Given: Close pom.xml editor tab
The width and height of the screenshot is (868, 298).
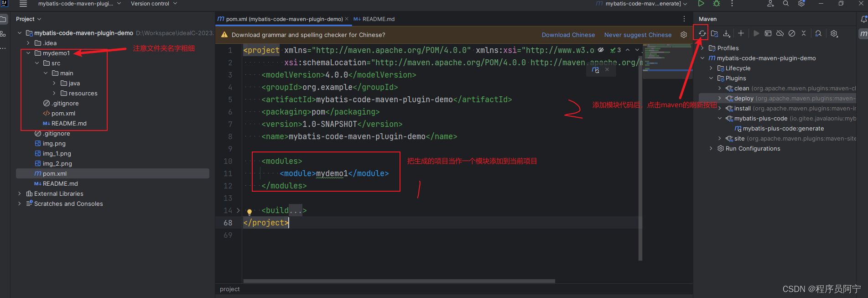Looking at the screenshot, I should point(347,19).
